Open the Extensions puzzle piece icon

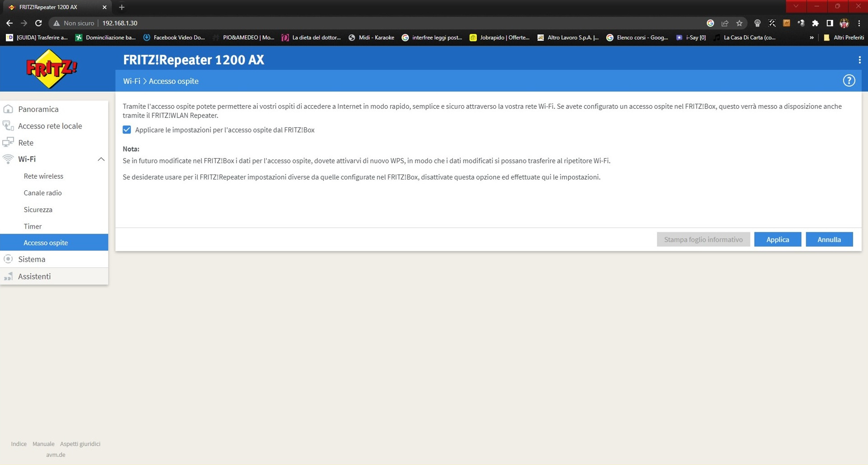point(815,23)
